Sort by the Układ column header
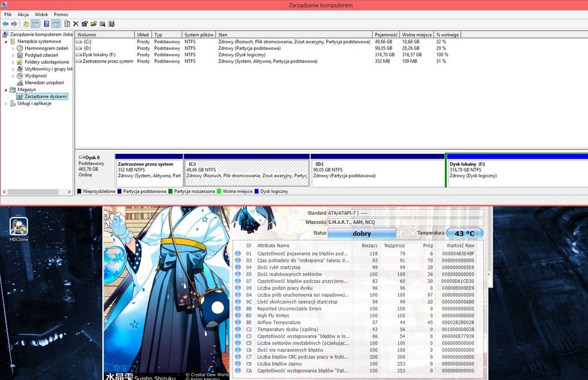The width and height of the screenshot is (588, 380). [143, 34]
